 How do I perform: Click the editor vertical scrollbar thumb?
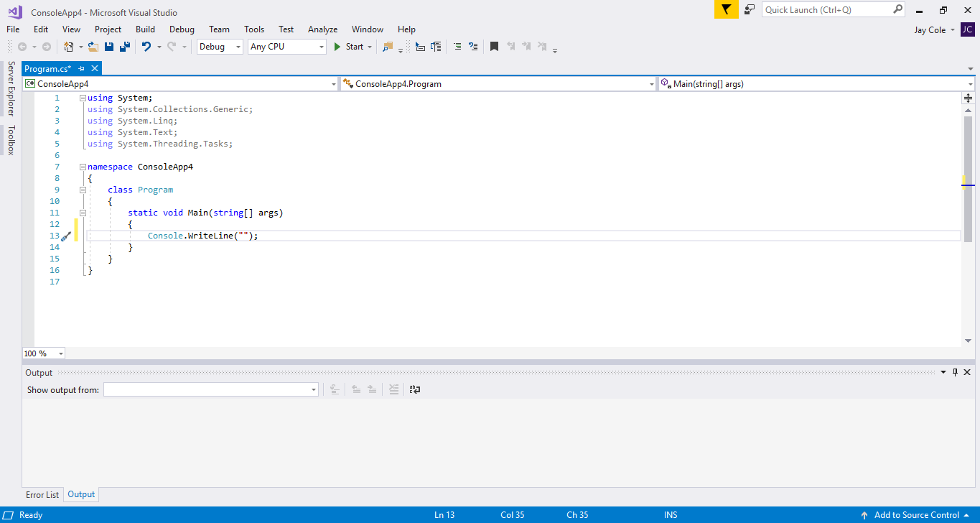(x=968, y=180)
